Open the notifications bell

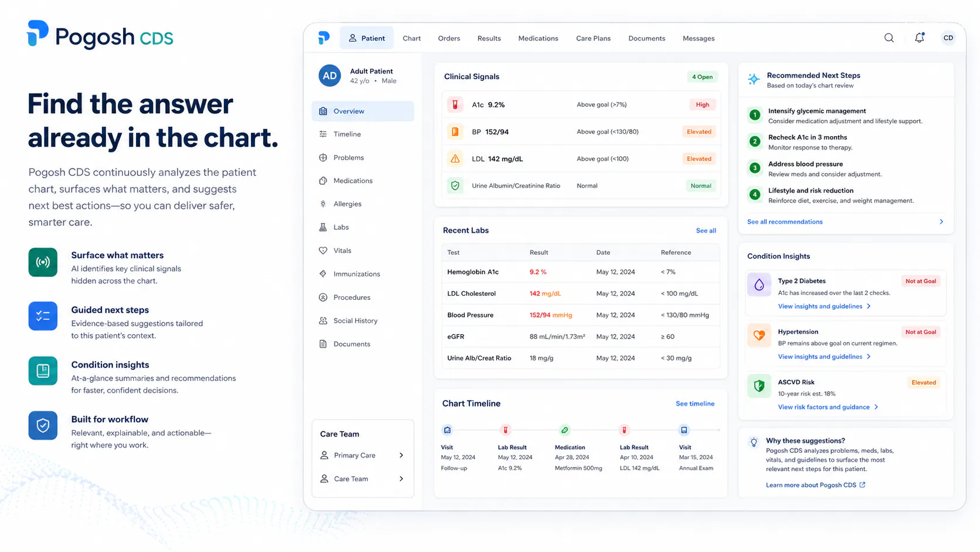click(x=920, y=38)
